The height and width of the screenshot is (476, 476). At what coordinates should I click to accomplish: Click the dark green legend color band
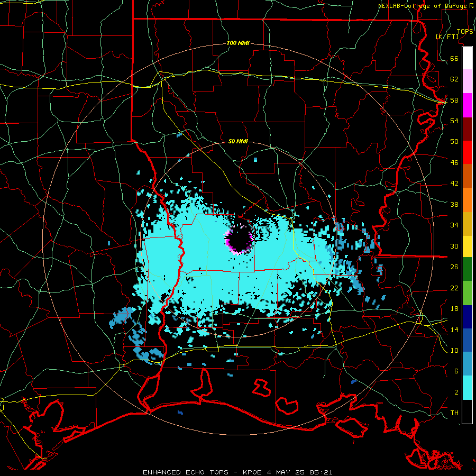tap(467, 269)
